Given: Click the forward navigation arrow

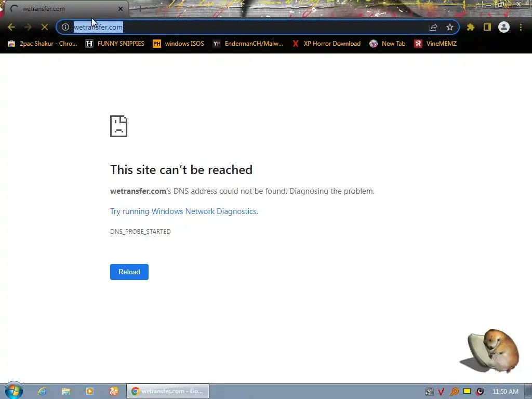Looking at the screenshot, I should [x=28, y=27].
